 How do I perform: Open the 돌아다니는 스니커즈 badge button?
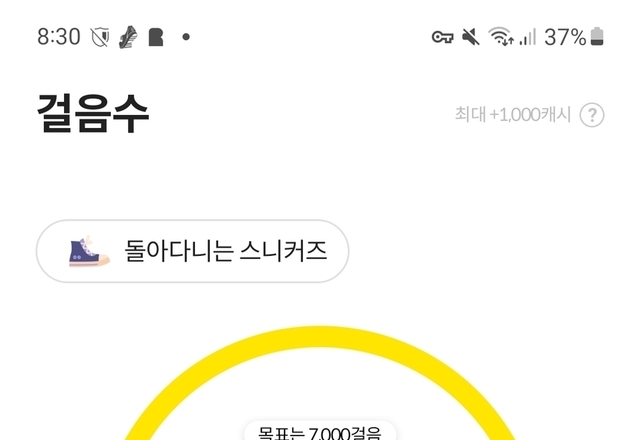click(192, 251)
